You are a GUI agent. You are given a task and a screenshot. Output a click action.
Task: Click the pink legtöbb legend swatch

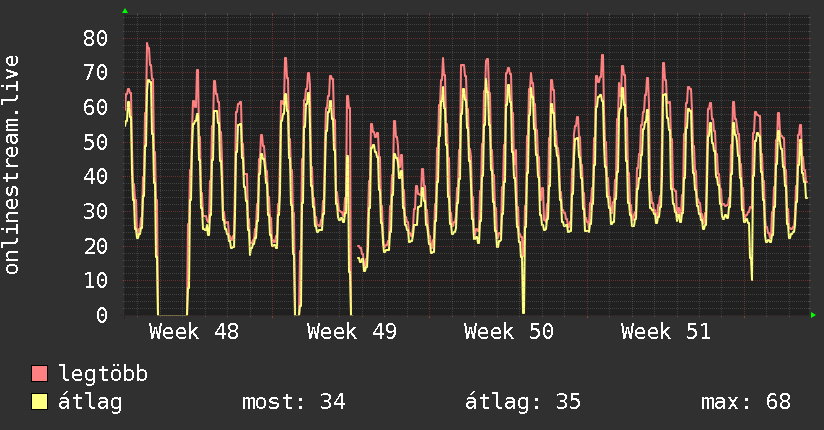39,373
